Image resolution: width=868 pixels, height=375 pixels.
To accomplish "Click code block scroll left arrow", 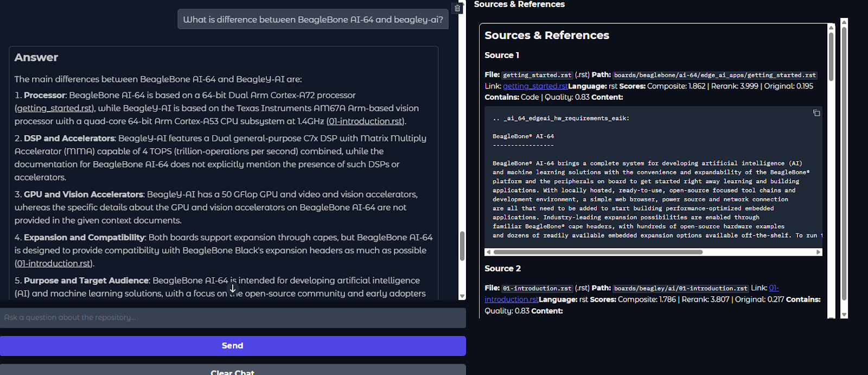I will [488, 252].
